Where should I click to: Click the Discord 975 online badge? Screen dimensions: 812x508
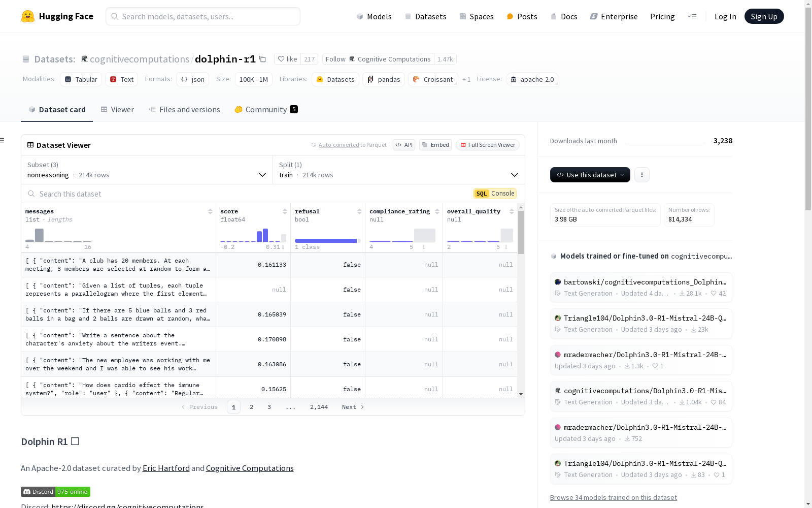(x=55, y=492)
